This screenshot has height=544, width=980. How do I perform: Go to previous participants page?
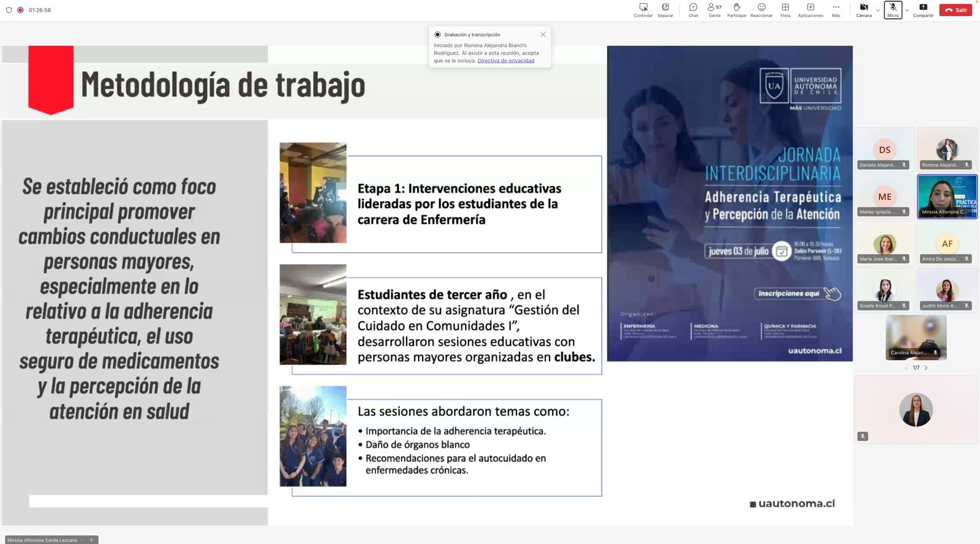tap(907, 368)
